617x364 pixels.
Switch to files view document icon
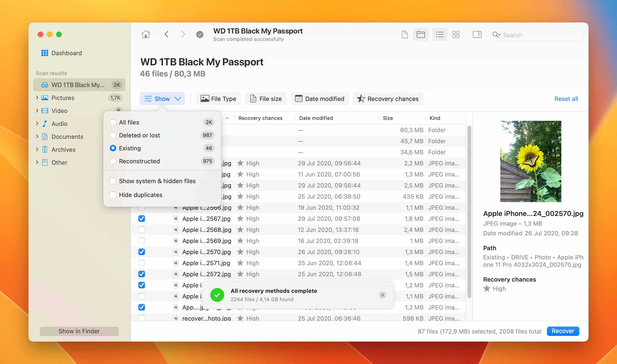tap(405, 35)
